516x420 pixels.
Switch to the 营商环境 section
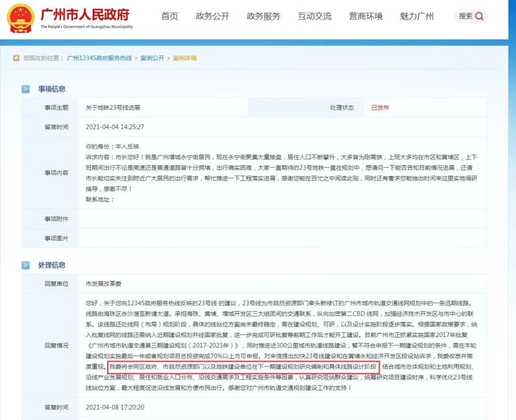point(365,16)
